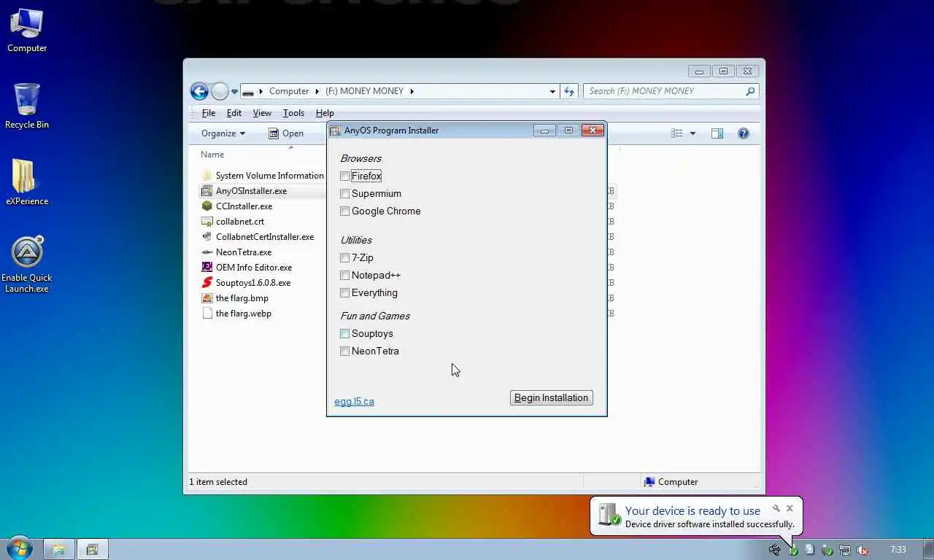Image resolution: width=934 pixels, height=560 pixels.
Task: Open the Computer desktop icon
Action: [27, 31]
